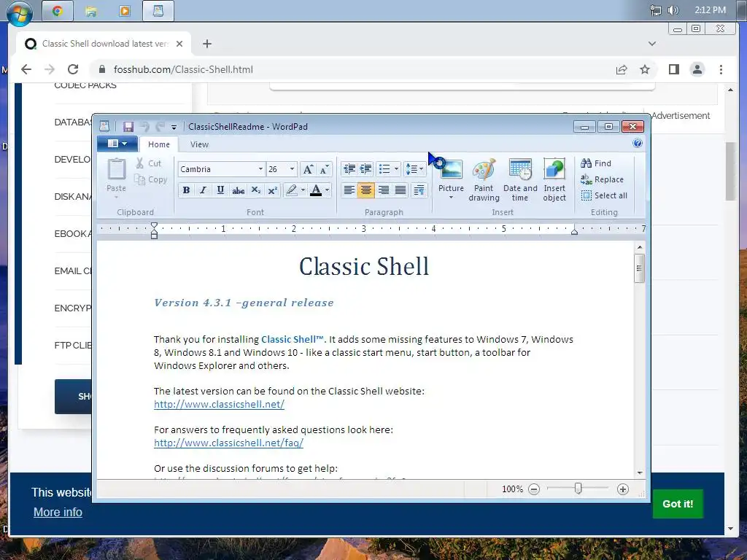Open WordPad Help question mark icon
Viewport: 747px width, 560px height.
coord(638,144)
